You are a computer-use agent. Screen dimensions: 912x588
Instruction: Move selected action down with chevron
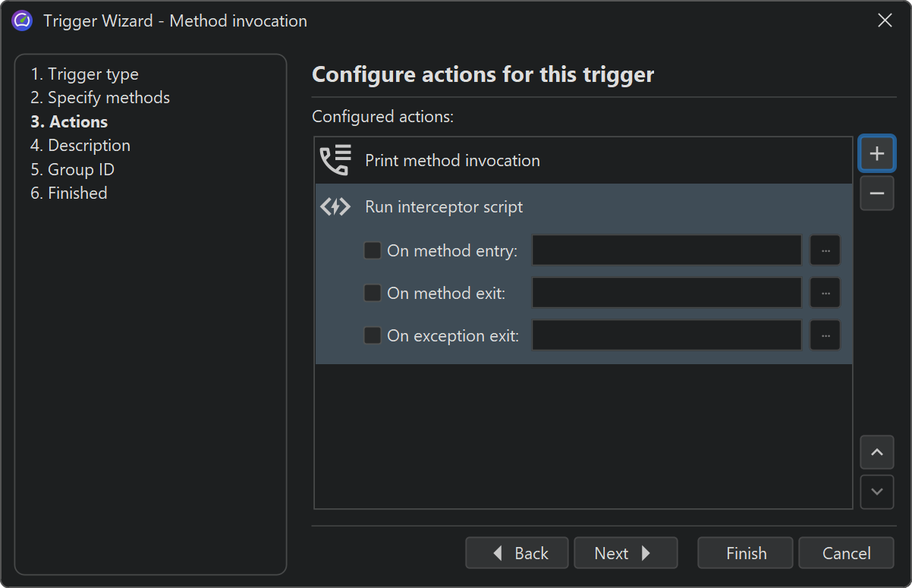coord(877,492)
